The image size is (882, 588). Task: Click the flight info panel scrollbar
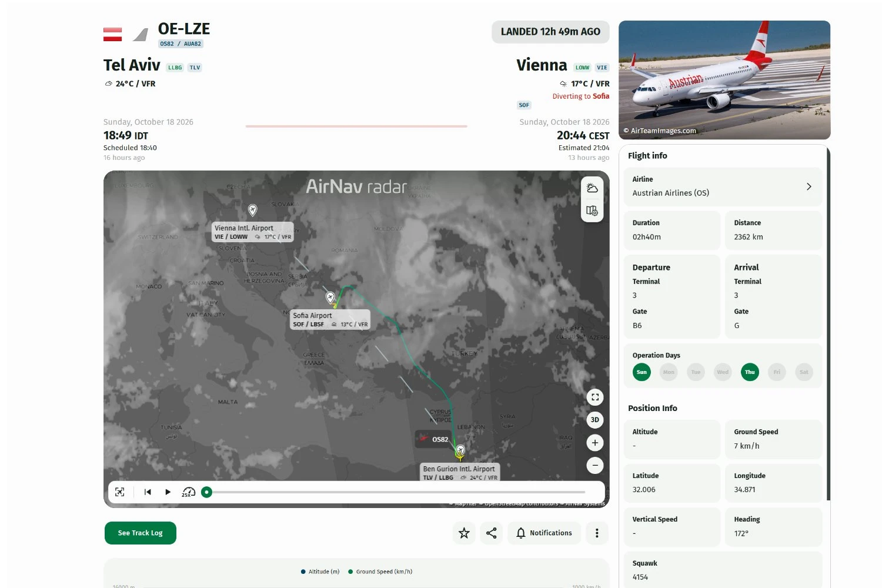828,323
